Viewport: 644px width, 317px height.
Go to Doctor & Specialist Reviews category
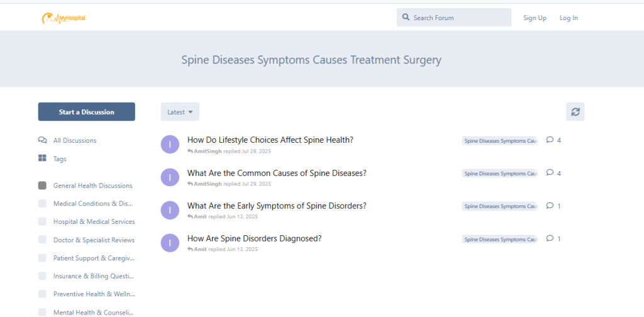(94, 240)
